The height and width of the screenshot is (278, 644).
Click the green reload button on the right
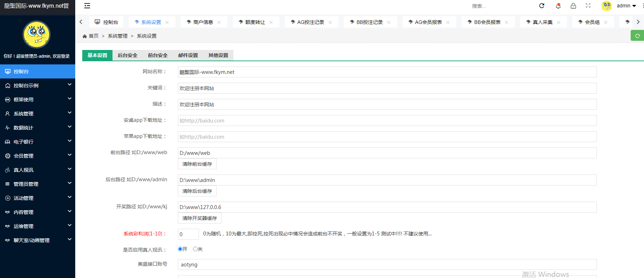(637, 36)
